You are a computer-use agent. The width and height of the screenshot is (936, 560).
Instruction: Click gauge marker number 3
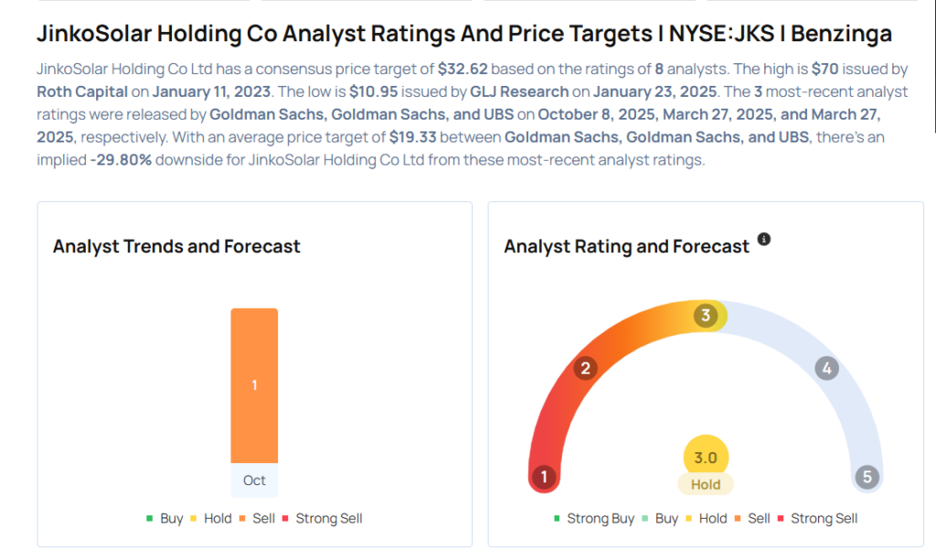click(705, 316)
